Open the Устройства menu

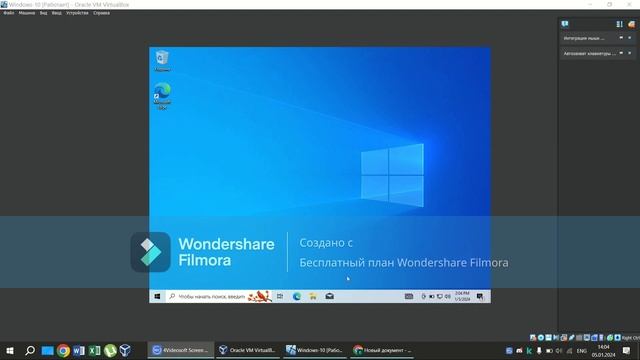[x=77, y=13]
